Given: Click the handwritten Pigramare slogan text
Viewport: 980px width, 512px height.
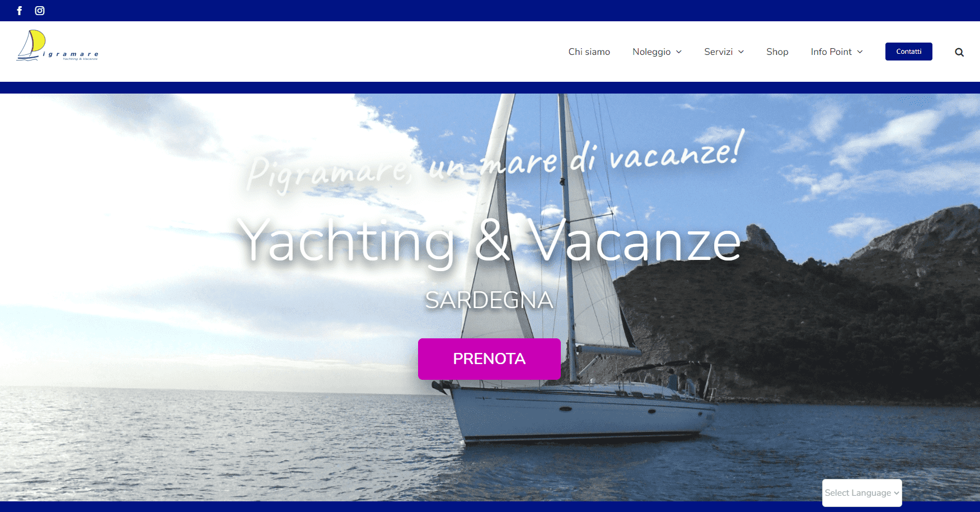Looking at the screenshot, I should coord(495,161).
